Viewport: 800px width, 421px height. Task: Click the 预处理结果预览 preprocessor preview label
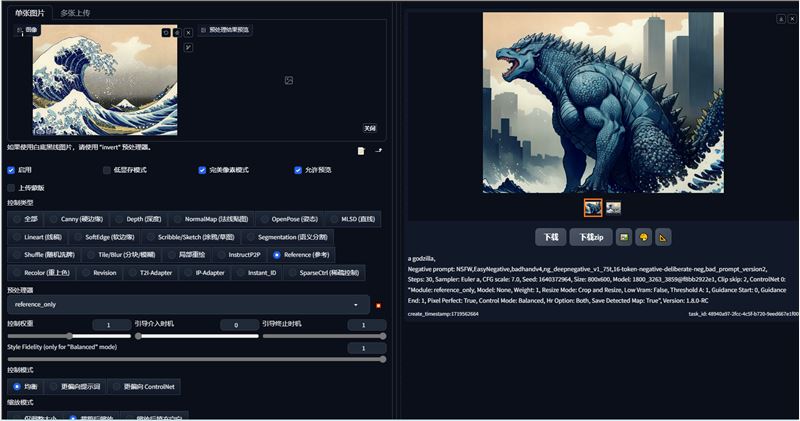tap(226, 30)
